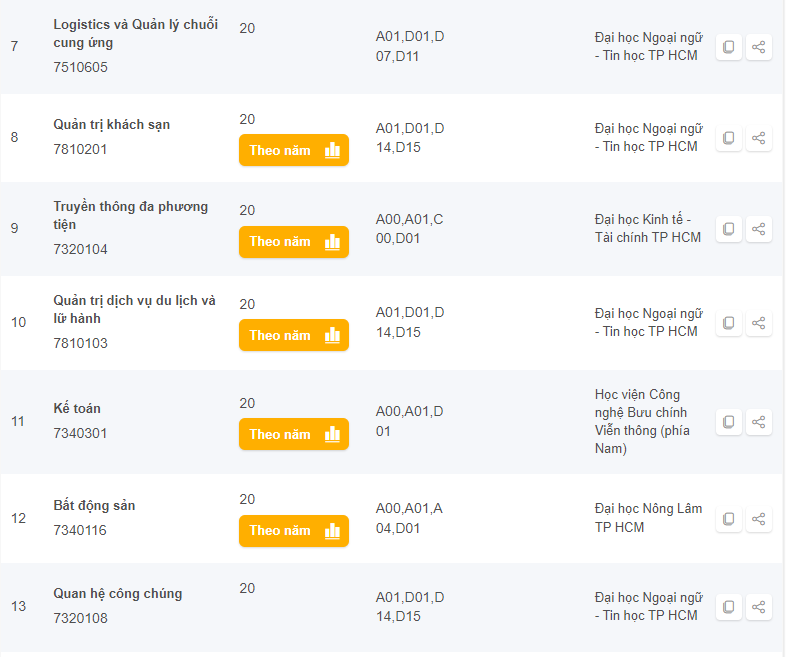Image resolution: width=787 pixels, height=657 pixels.
Task: Share the Bất động sản row
Action: tap(759, 518)
